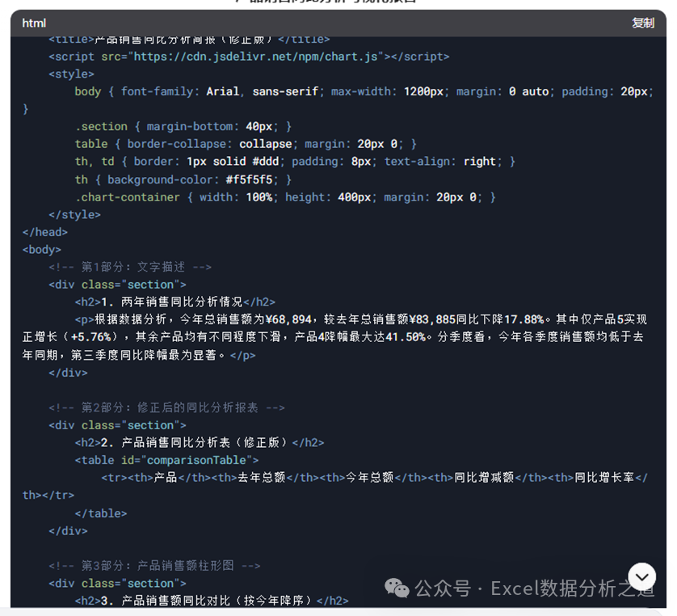
Task: Click the closing </head> tag
Action: [45, 232]
